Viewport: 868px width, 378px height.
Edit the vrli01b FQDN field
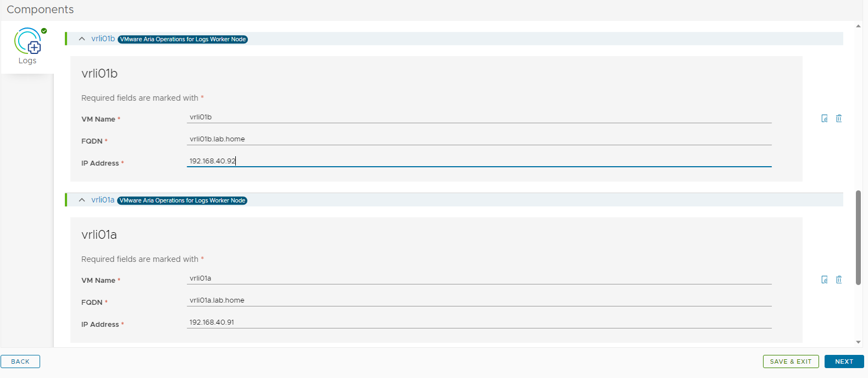[x=478, y=139]
